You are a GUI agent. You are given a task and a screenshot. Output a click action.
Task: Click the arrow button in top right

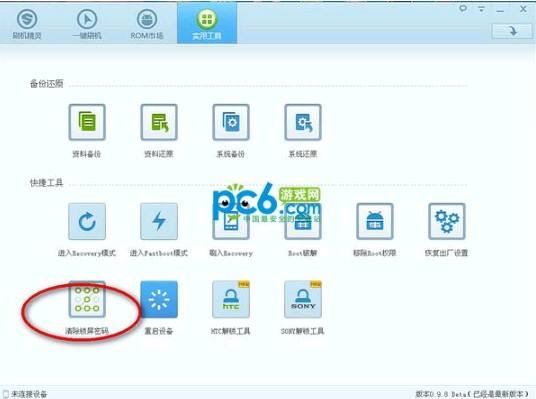512,31
